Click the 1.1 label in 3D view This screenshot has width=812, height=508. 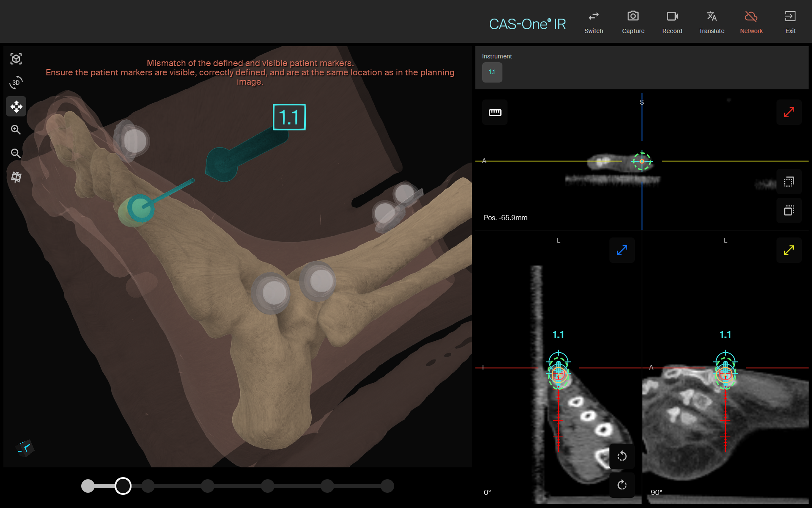[289, 117]
